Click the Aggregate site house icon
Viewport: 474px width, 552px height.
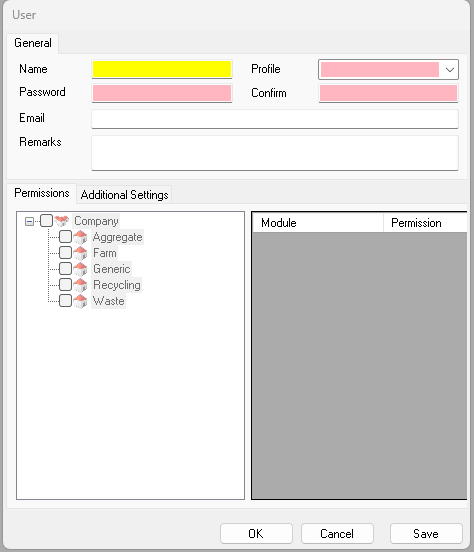pos(80,237)
